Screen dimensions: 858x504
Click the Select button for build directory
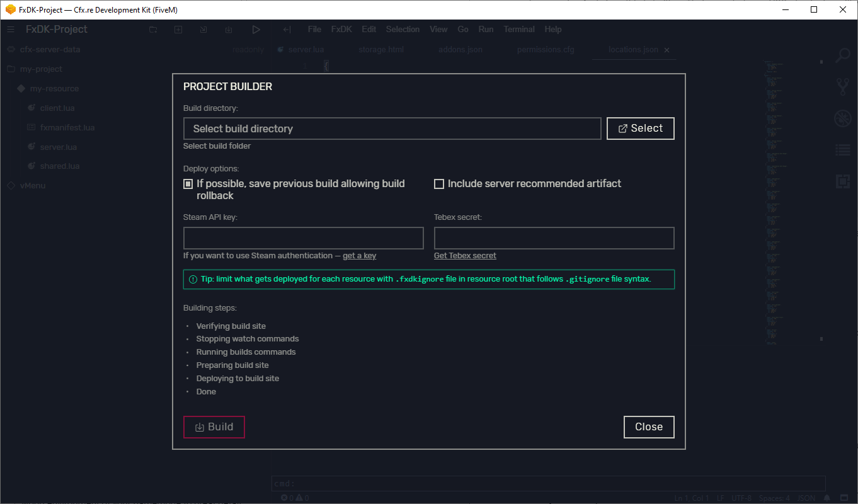click(x=640, y=129)
